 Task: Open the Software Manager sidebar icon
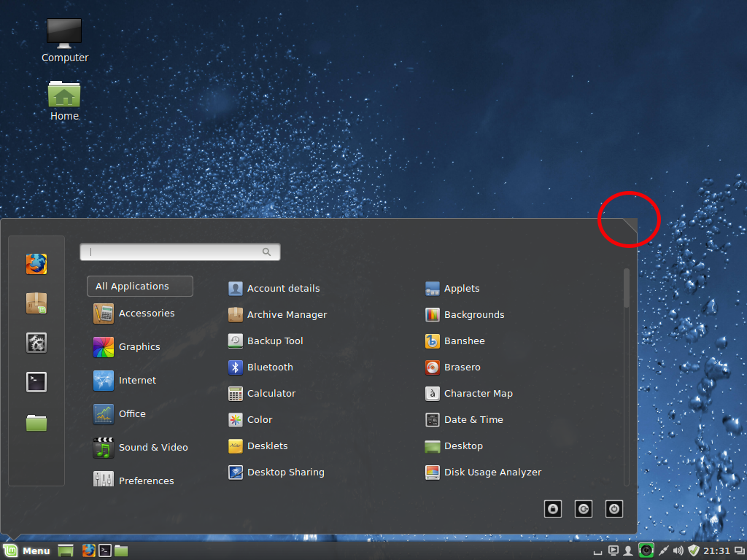[x=36, y=303]
